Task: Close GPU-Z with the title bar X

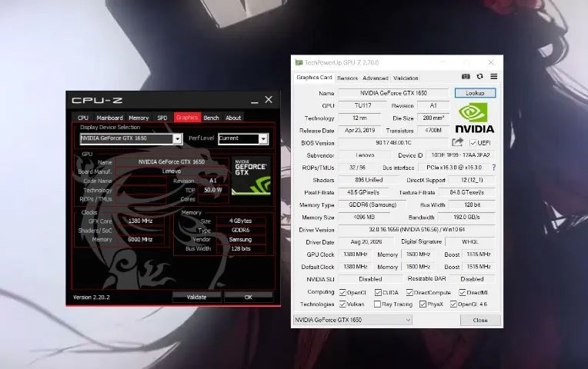Action: pos(491,62)
